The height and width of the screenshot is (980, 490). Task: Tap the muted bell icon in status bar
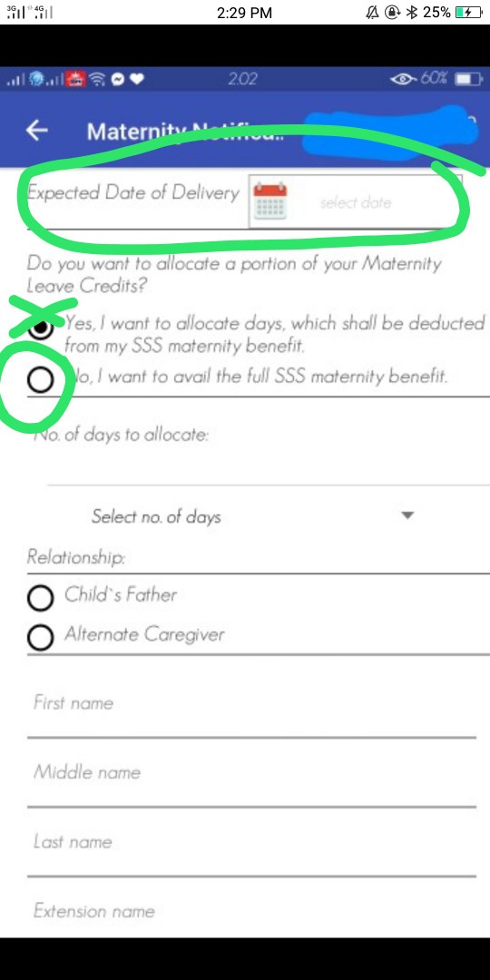[373, 13]
